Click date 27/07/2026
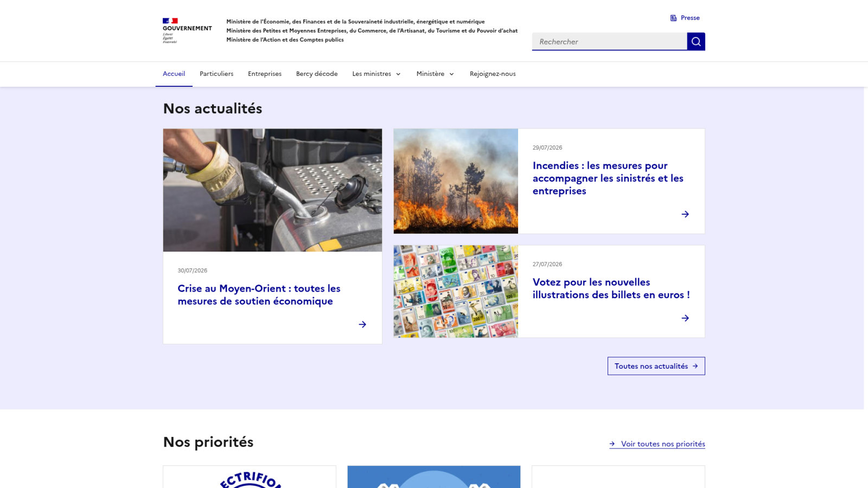 (x=547, y=264)
